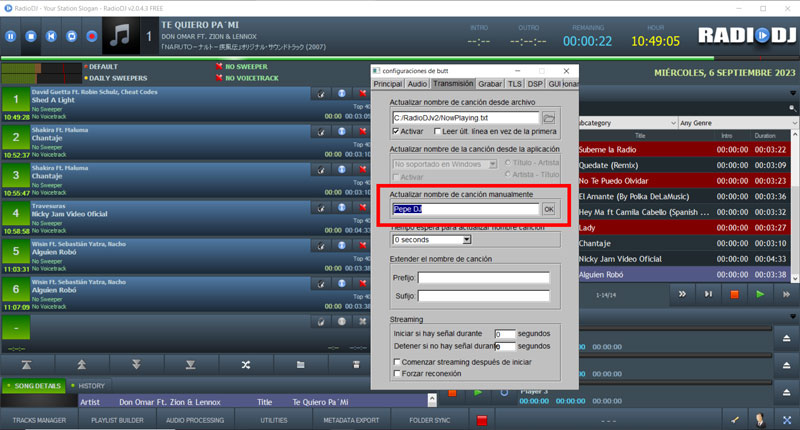
Task: Toggle fullscreen with blue arrows icon
Action: pyautogui.click(x=787, y=420)
